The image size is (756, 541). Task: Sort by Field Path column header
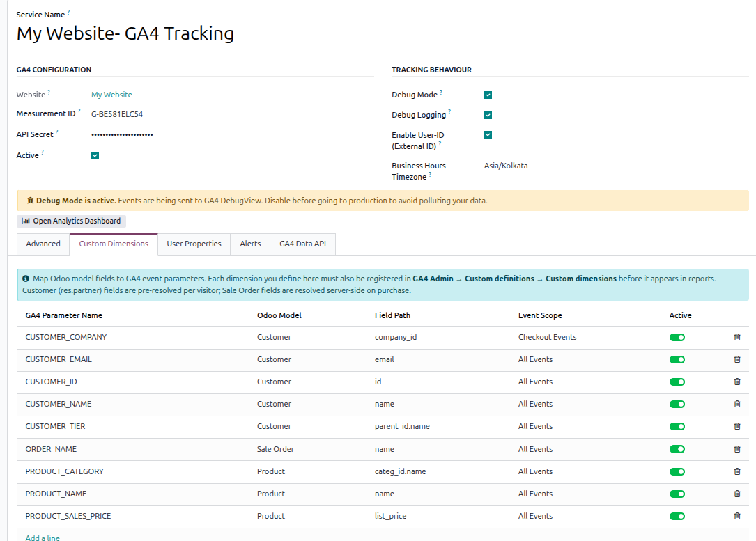point(392,315)
